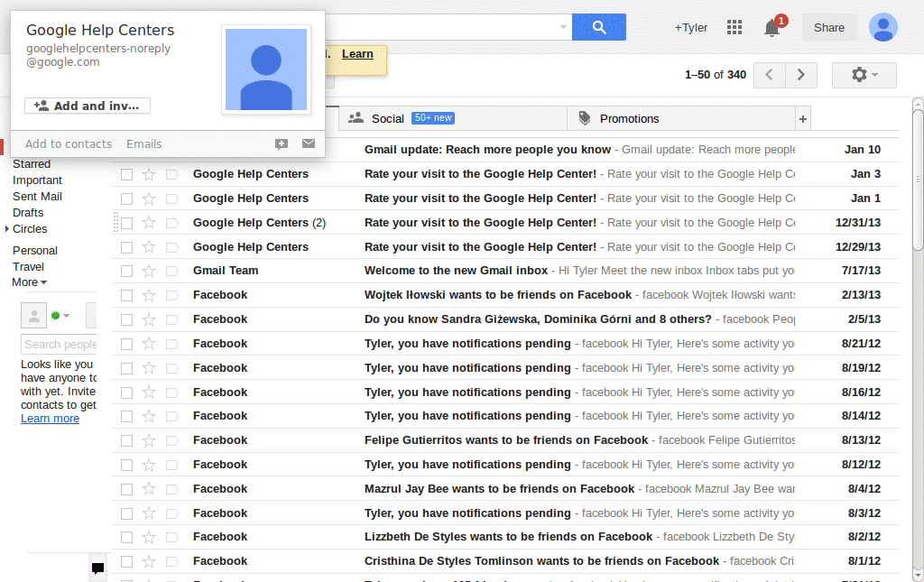Open the search options dropdown arrow
Viewport: 924px width, 582px height.
click(563, 27)
